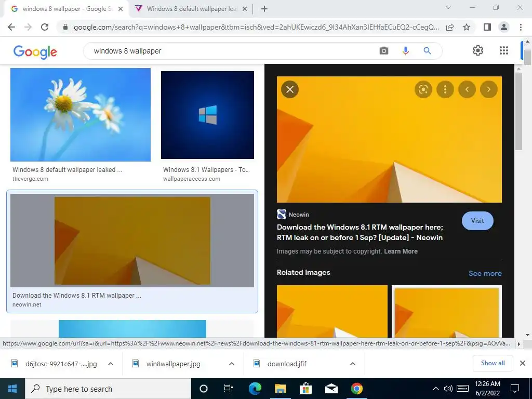
Task: Open the downloaded download.jfif file
Action: coord(287,364)
